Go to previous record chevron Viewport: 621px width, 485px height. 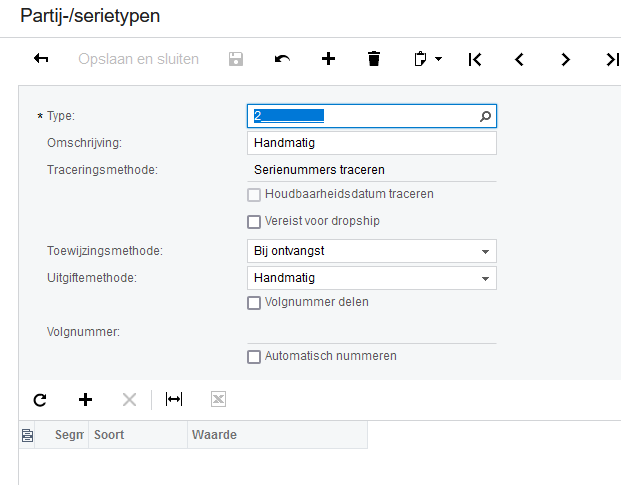[519, 59]
